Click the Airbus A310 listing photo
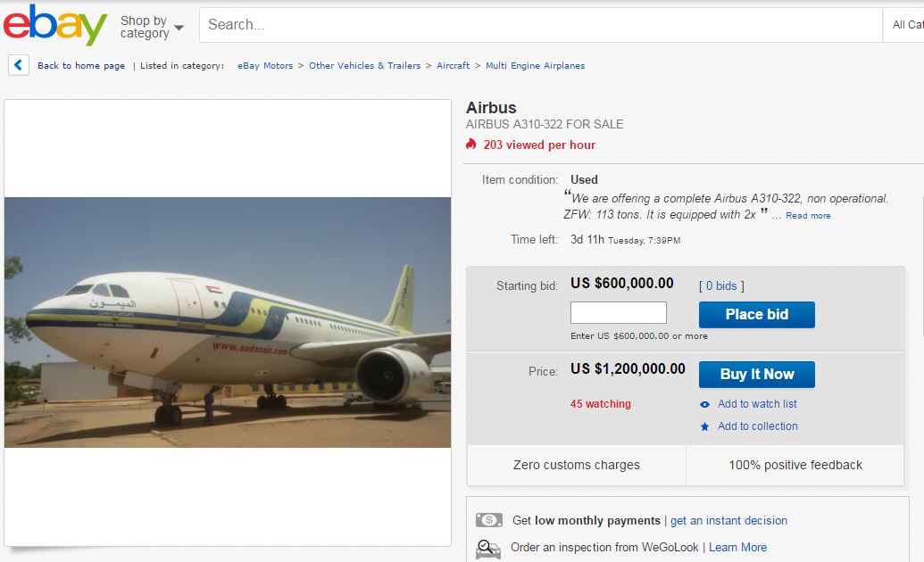The height and width of the screenshot is (562, 924). pos(228,322)
